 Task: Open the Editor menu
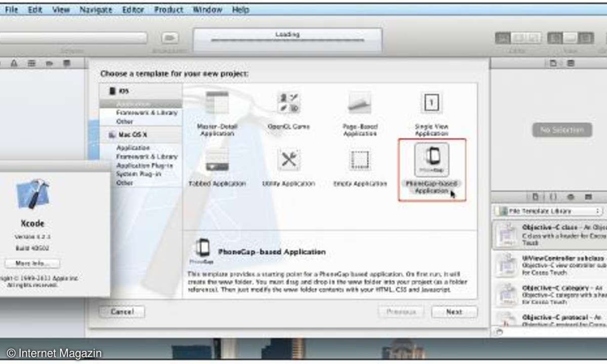tap(134, 10)
